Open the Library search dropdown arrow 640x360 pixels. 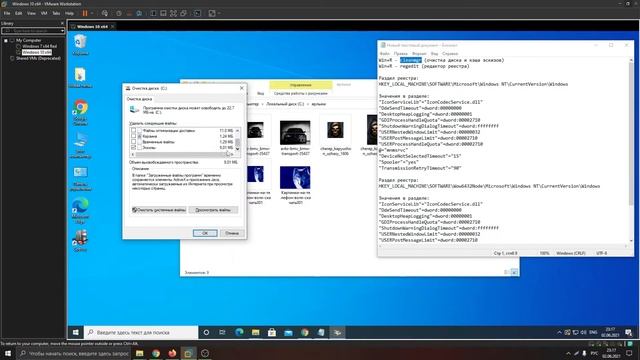pyautogui.click(x=62, y=31)
